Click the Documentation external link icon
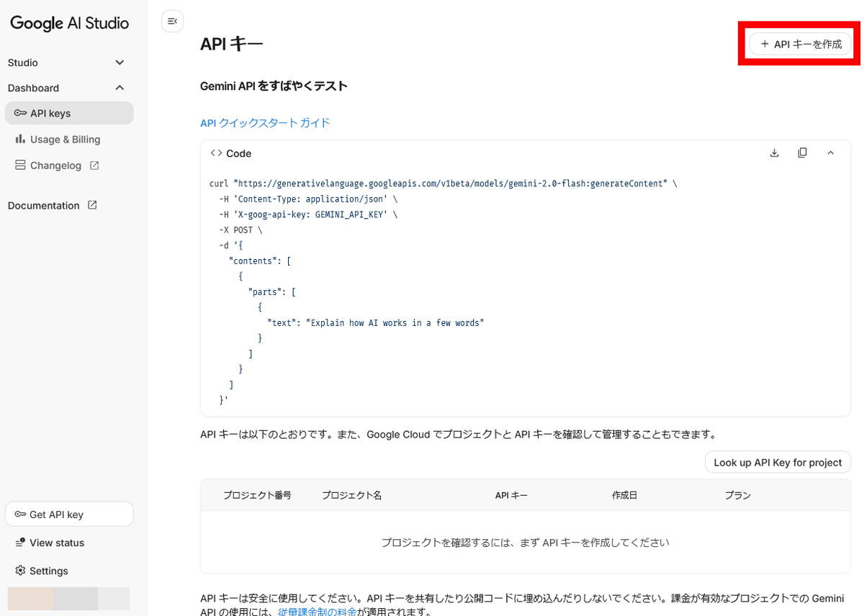This screenshot has height=616, width=864. coord(92,206)
